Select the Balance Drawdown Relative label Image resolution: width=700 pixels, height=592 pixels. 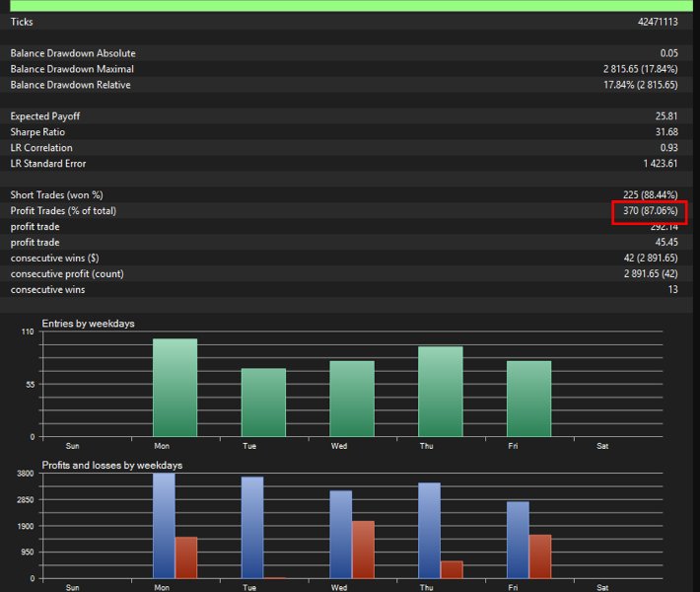pos(71,85)
